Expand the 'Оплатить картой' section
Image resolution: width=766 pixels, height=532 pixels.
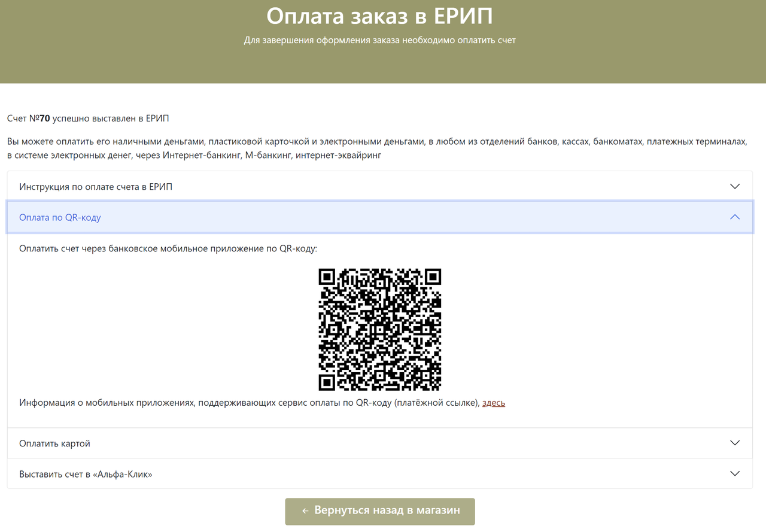point(379,443)
